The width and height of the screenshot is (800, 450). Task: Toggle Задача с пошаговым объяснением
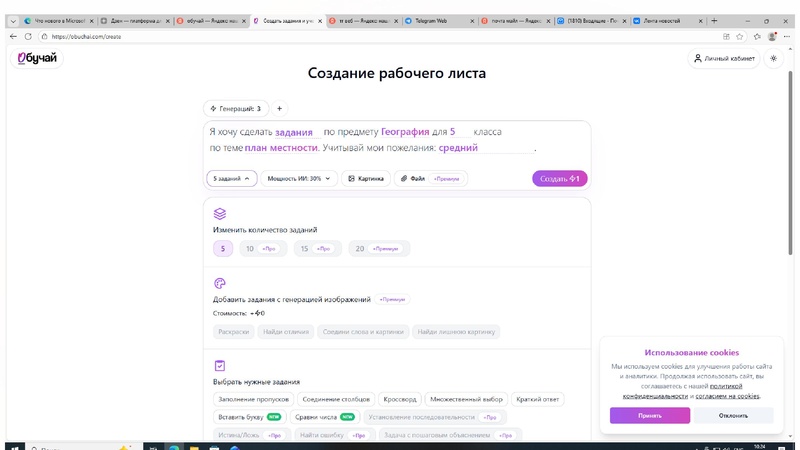[x=450, y=435]
